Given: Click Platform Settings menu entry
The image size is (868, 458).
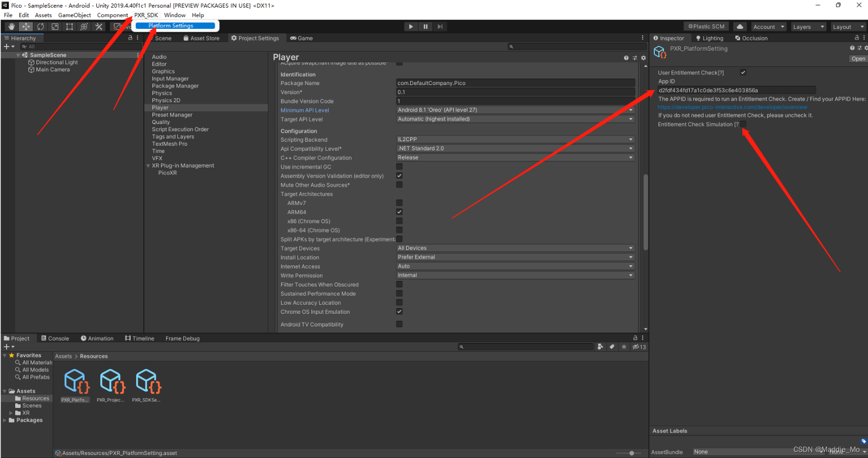Looking at the screenshot, I should (x=175, y=26).
